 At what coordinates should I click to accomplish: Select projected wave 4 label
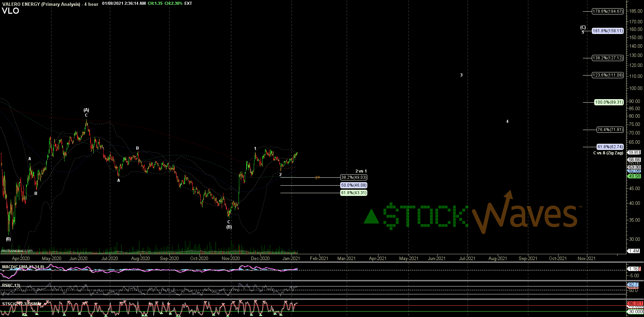pos(507,121)
